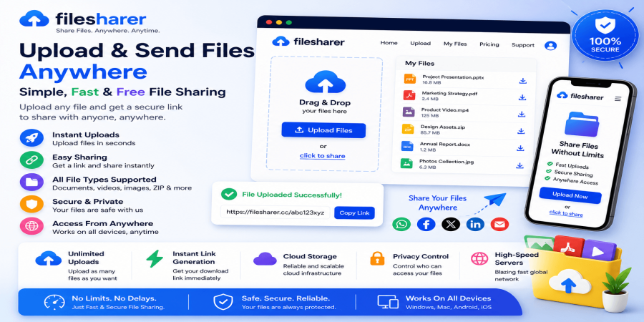Click the PPT file type icon
The image size is (644, 322).
[410, 79]
